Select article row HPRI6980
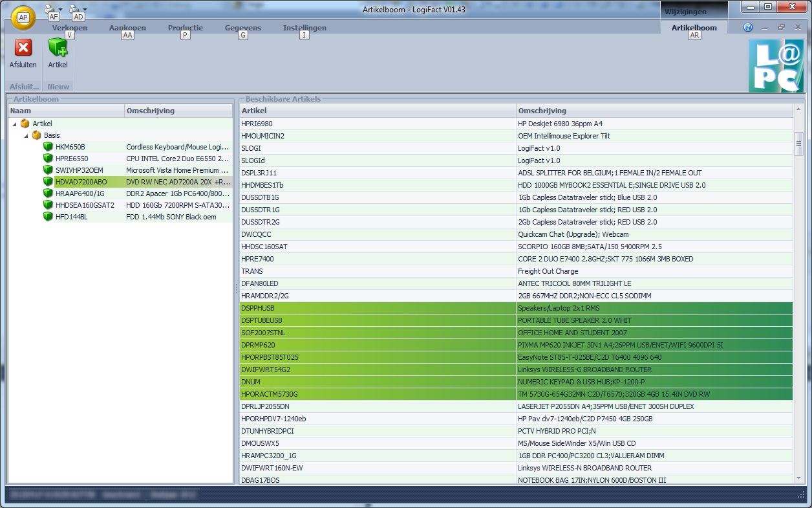Screen dimensions: 812x508 pos(516,124)
